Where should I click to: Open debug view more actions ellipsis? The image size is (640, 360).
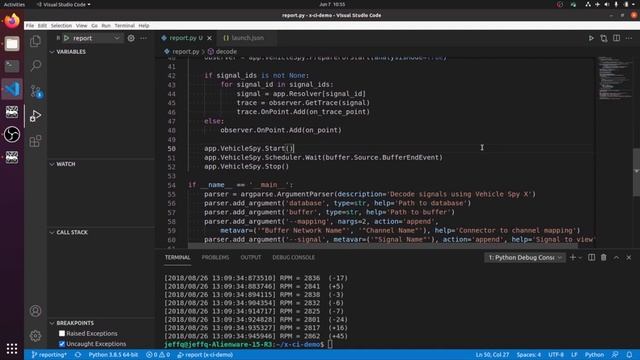click(143, 38)
